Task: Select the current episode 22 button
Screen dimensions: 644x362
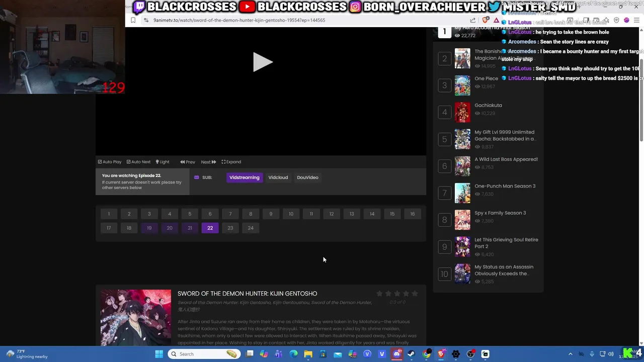Action: [210, 228]
